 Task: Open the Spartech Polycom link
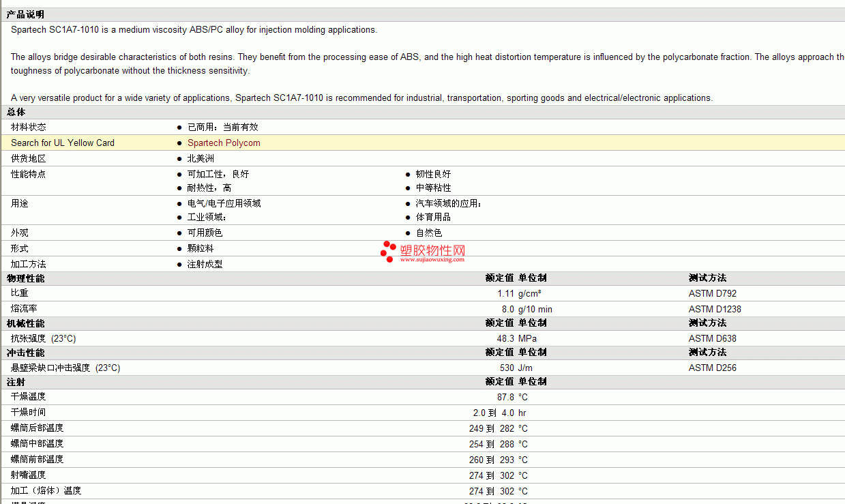pos(224,143)
